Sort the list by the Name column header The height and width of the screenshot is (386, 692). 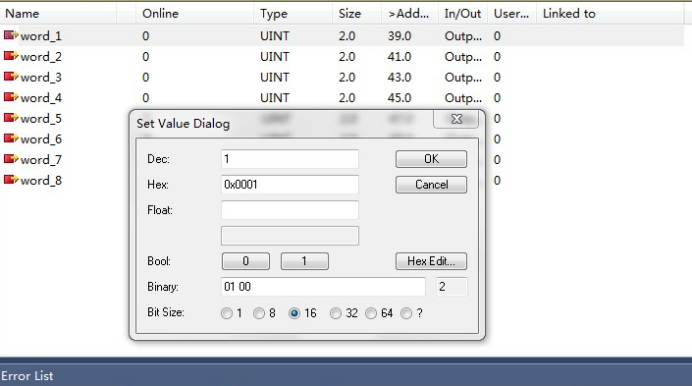click(22, 14)
